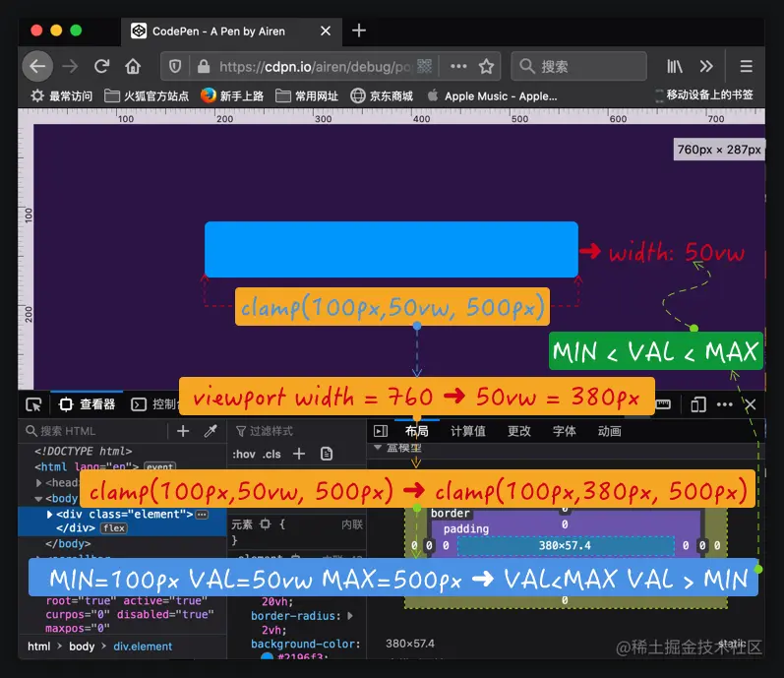The image size is (784, 678).
Task: Collapse the body node in HTML tree
Action: point(38,499)
